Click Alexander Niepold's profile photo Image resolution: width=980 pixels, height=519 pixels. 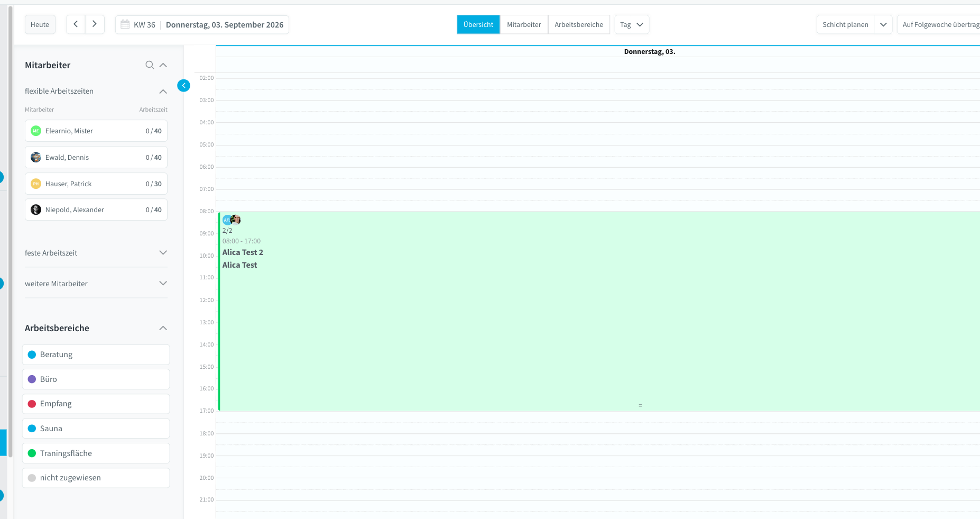tap(36, 210)
